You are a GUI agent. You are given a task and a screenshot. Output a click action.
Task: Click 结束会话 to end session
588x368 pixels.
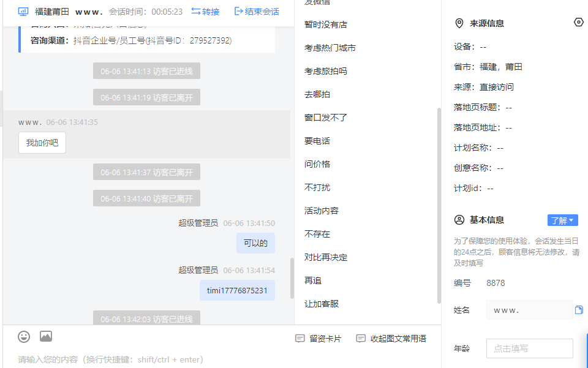[x=257, y=12]
